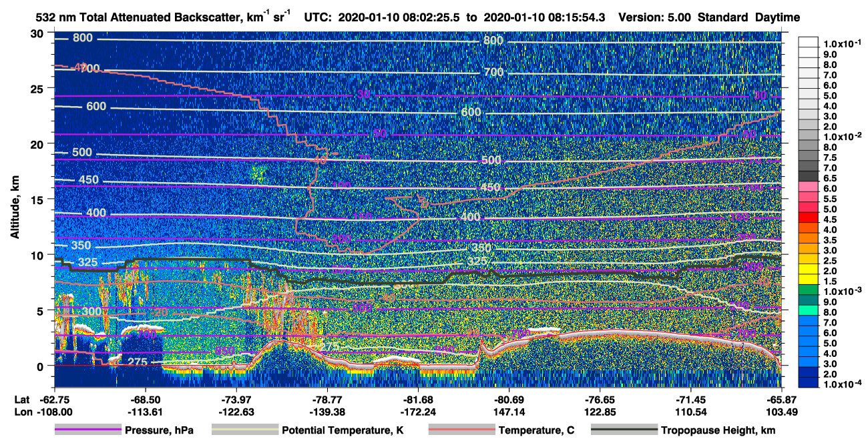Select the 'Version: 5.00' text
868x445 pixels.
point(656,17)
